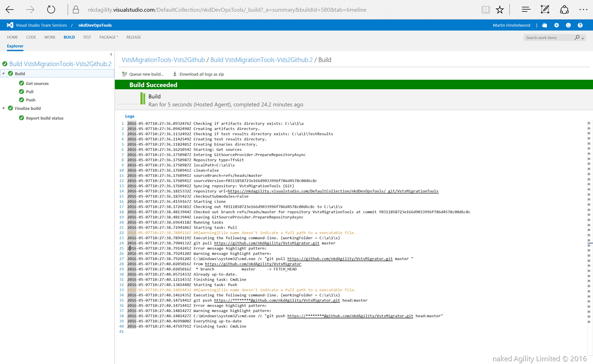
Task: Click in the Search work items field
Action: click(x=549, y=38)
